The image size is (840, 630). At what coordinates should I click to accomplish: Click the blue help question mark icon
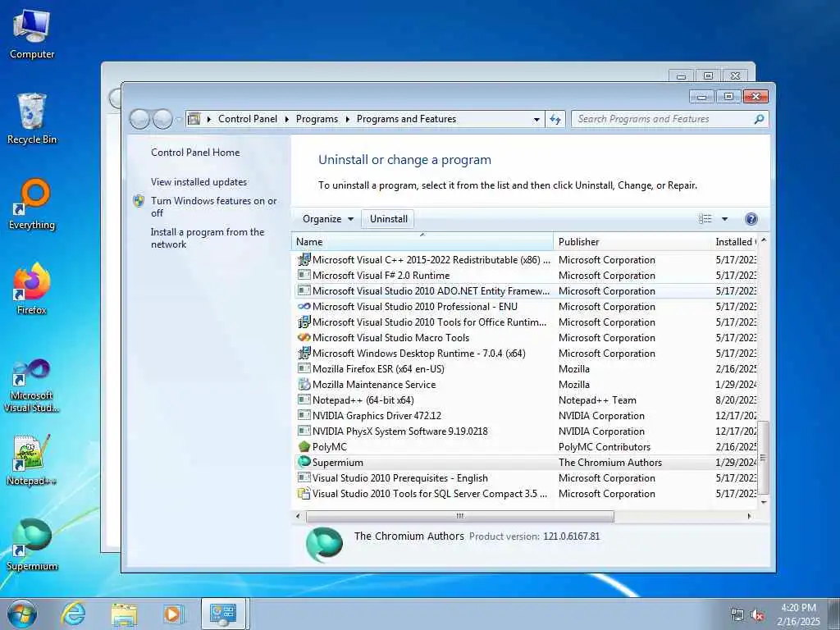(x=751, y=218)
